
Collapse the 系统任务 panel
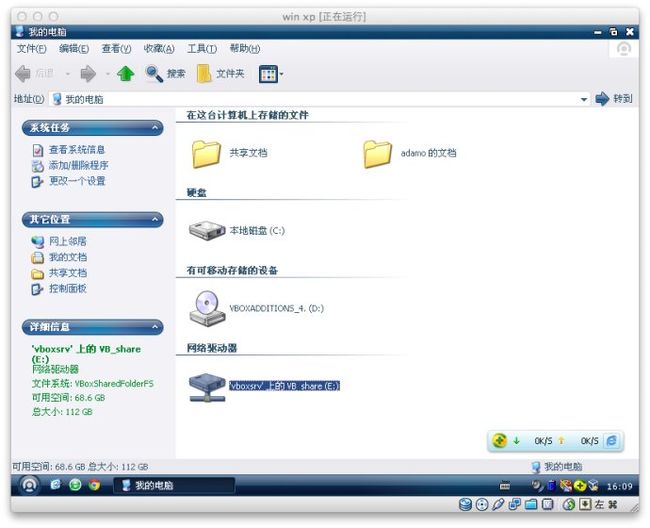click(x=155, y=128)
